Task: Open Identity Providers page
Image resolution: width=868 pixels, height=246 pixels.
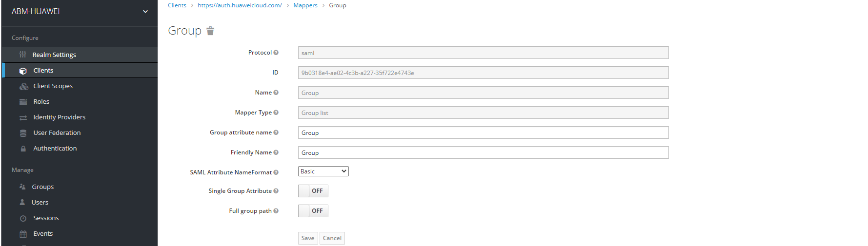Action: [59, 117]
